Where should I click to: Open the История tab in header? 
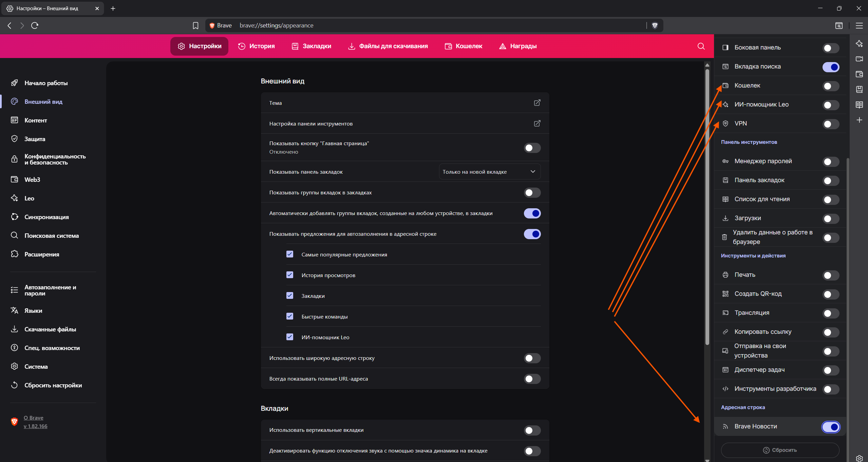(x=257, y=46)
